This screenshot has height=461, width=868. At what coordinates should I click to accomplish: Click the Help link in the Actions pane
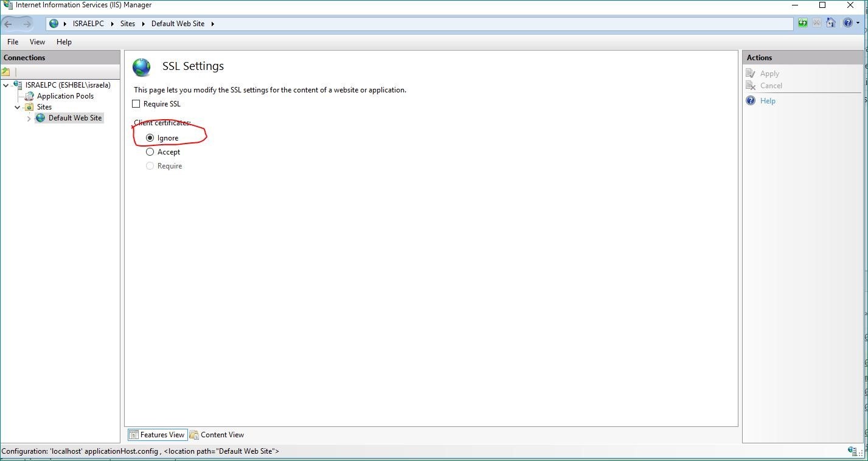click(768, 100)
